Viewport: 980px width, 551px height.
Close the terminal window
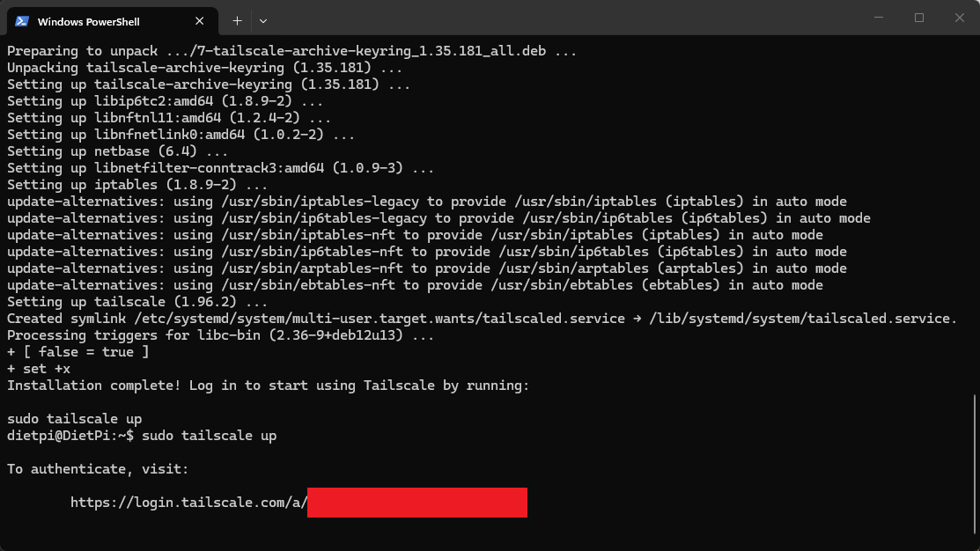coord(960,18)
